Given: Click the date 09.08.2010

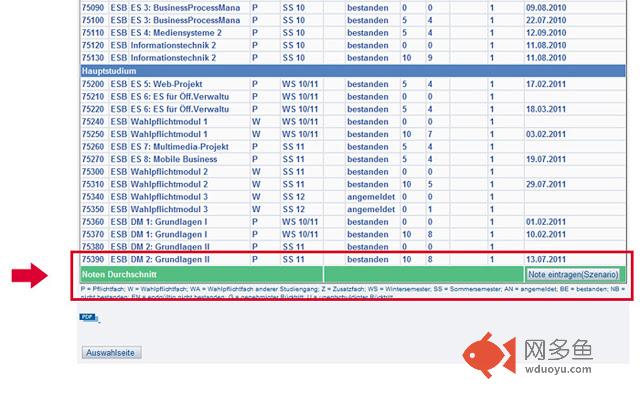Looking at the screenshot, I should pyautogui.click(x=546, y=8).
